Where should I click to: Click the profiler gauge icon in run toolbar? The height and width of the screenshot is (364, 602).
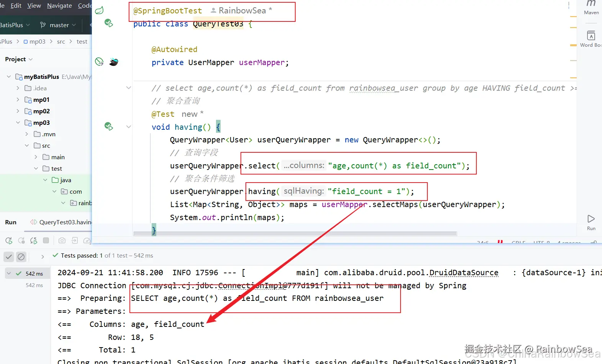coord(87,240)
